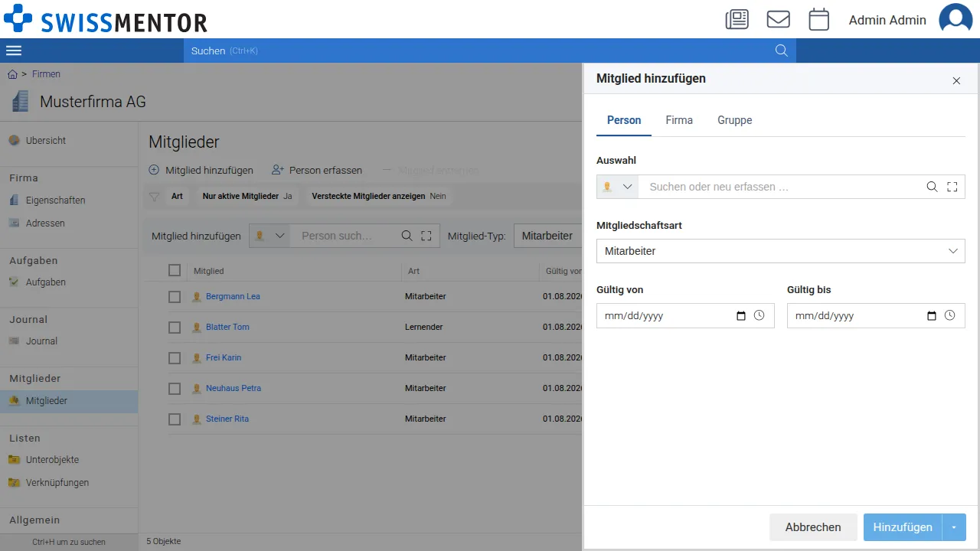Check the box for Blatter Tom
This screenshot has height=551, width=980.
(175, 327)
